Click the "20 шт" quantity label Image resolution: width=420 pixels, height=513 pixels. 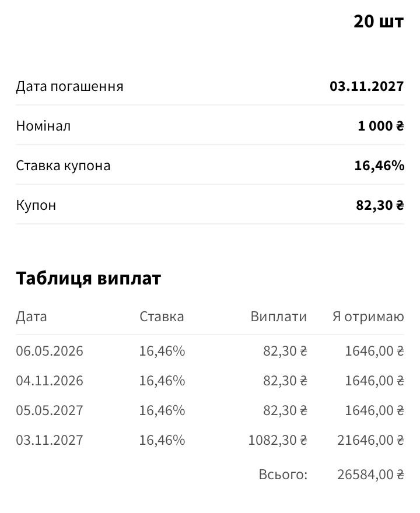[378, 22]
